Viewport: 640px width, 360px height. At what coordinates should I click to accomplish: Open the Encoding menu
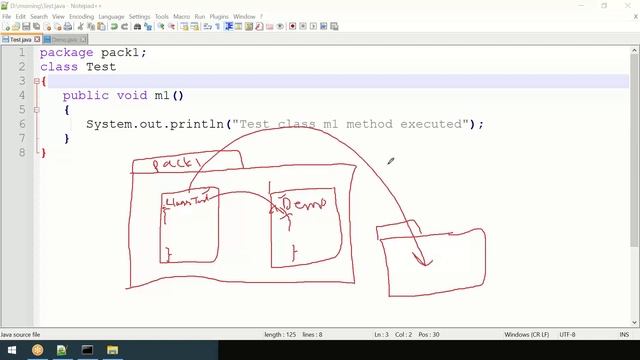point(81,17)
